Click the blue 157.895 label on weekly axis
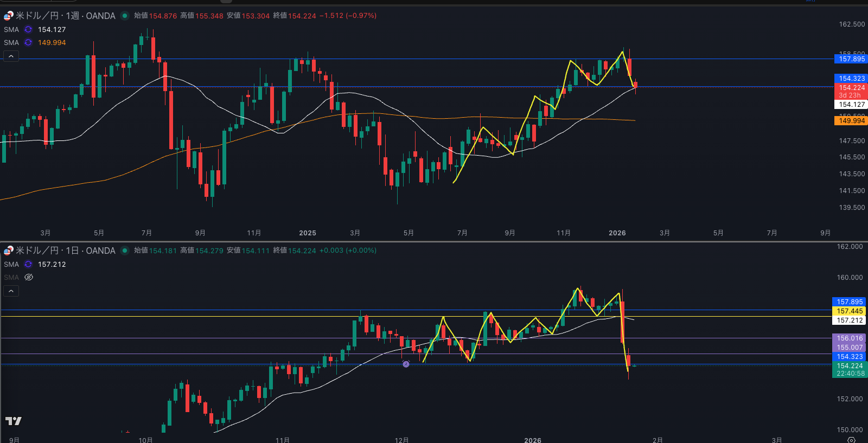The height and width of the screenshot is (443, 868). (851, 59)
